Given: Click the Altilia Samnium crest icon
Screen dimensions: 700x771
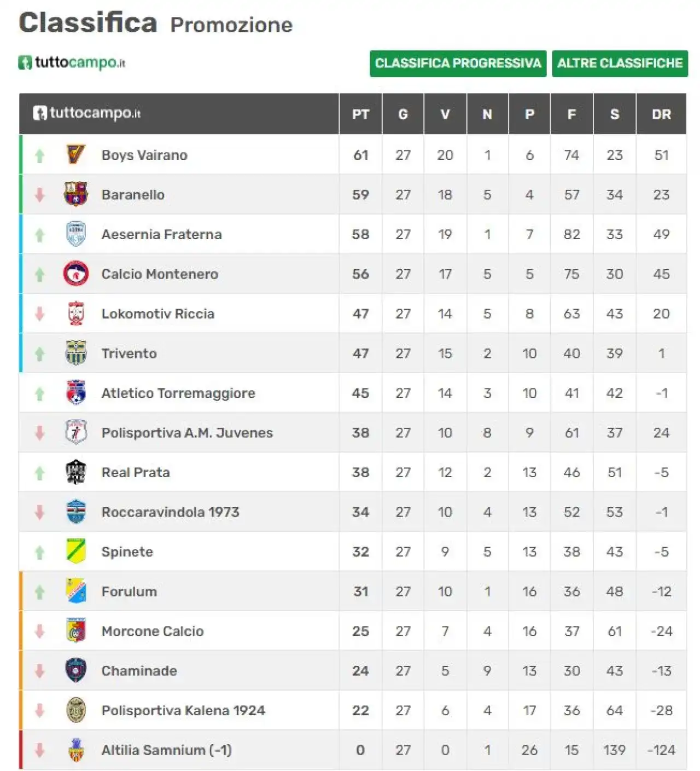Looking at the screenshot, I should pos(76,750).
